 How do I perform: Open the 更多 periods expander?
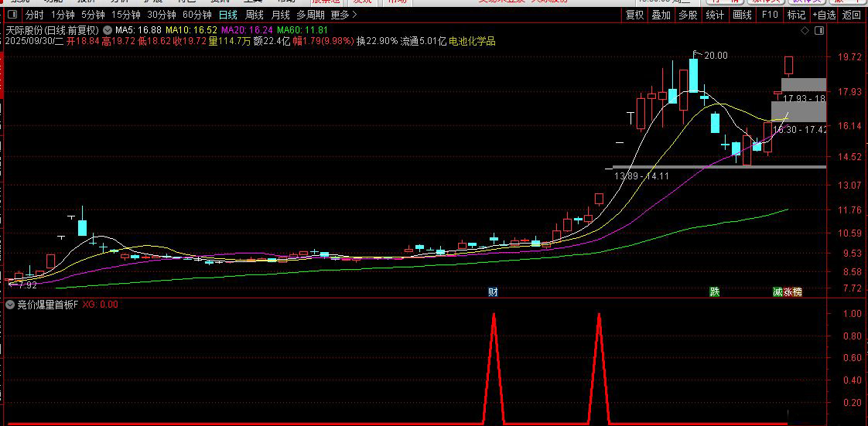pyautogui.click(x=343, y=15)
